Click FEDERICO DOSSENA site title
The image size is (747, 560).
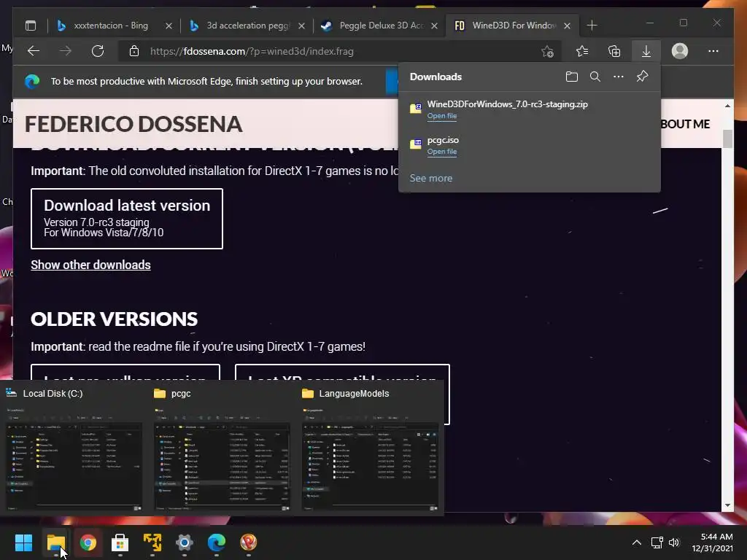[133, 124]
